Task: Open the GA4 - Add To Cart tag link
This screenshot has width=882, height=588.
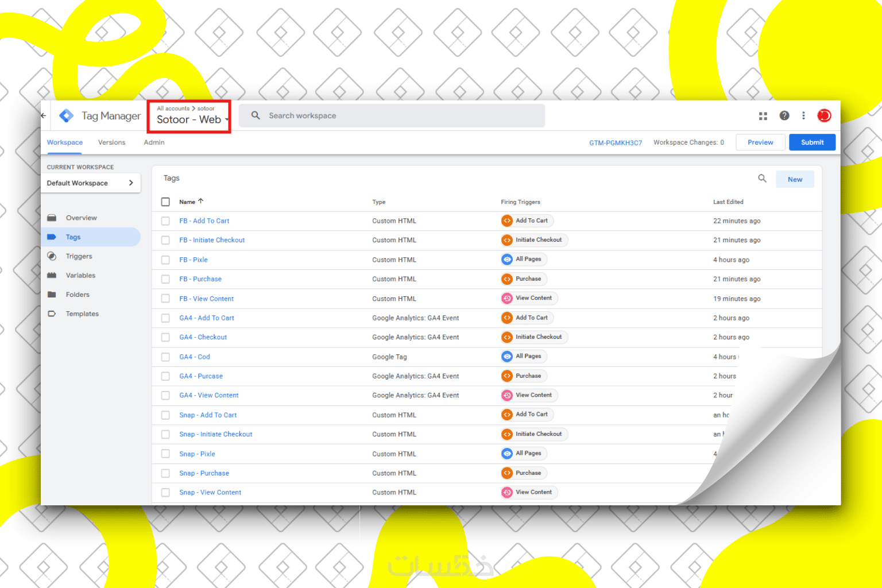Action: tap(207, 318)
